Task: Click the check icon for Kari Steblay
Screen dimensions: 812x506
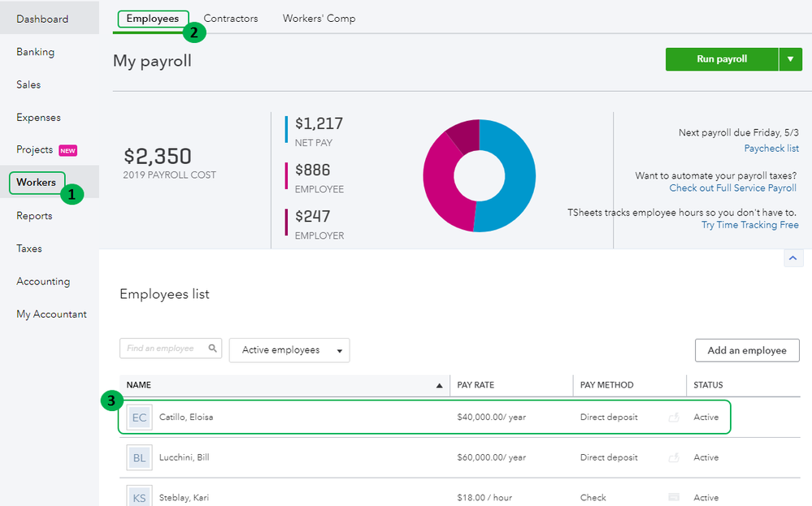Action: coord(673,497)
